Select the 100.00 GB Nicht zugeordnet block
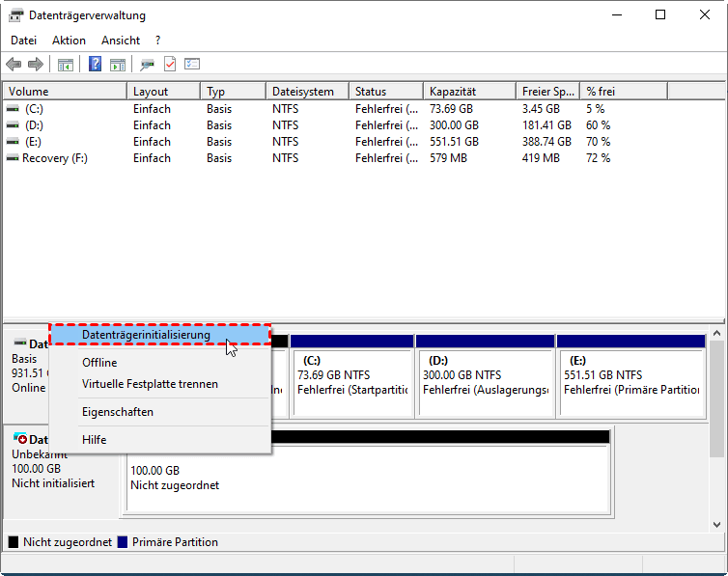The height and width of the screenshot is (576, 728). (x=368, y=472)
